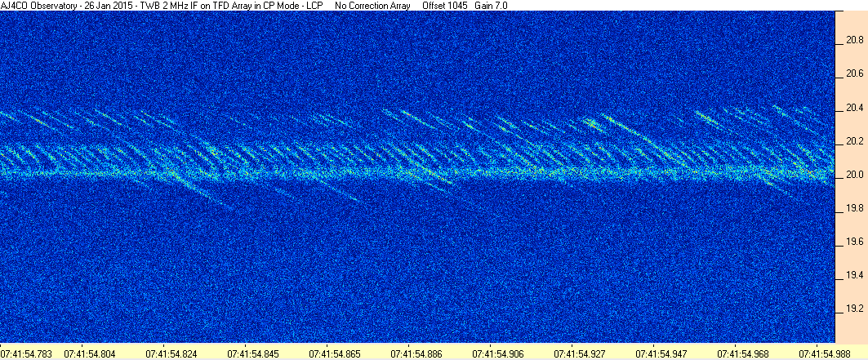Click the 07:41:54.988 time label
The height and width of the screenshot is (360, 868).
pyautogui.click(x=823, y=353)
